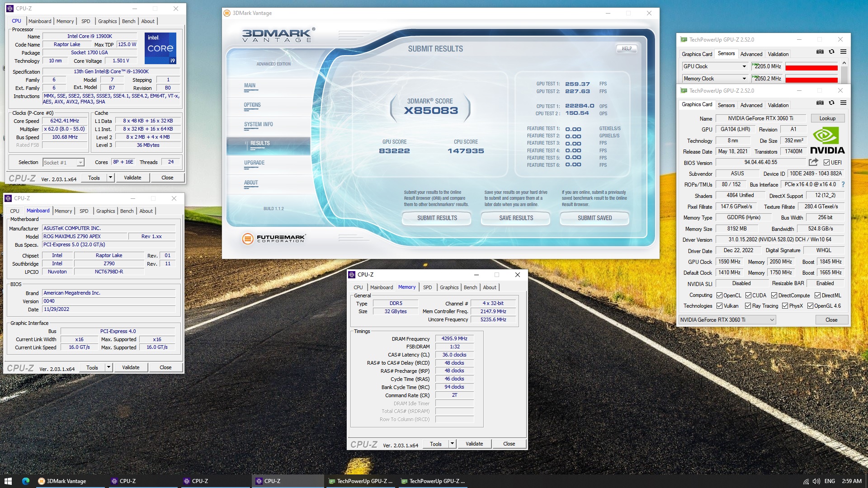
Task: Open the hamburger menu in GPU-Z Sensors window
Action: tap(843, 52)
